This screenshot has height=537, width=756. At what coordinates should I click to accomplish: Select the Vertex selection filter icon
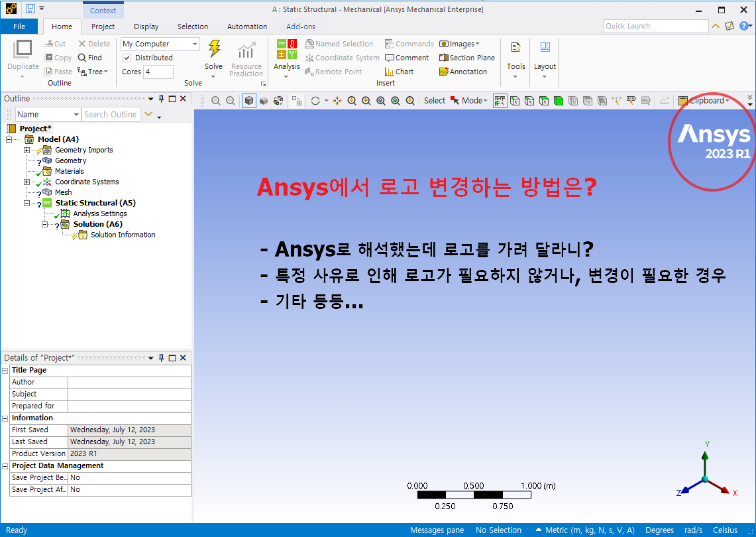[515, 101]
